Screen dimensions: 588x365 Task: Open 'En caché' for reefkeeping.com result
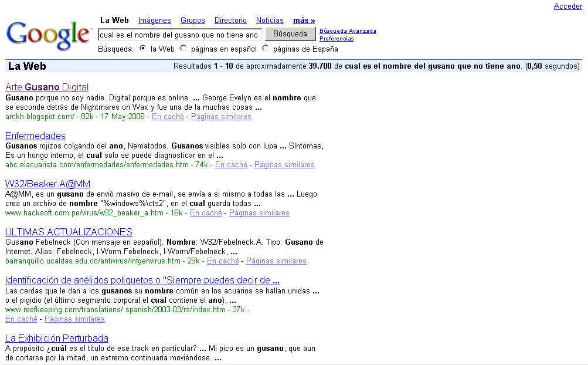(x=21, y=319)
